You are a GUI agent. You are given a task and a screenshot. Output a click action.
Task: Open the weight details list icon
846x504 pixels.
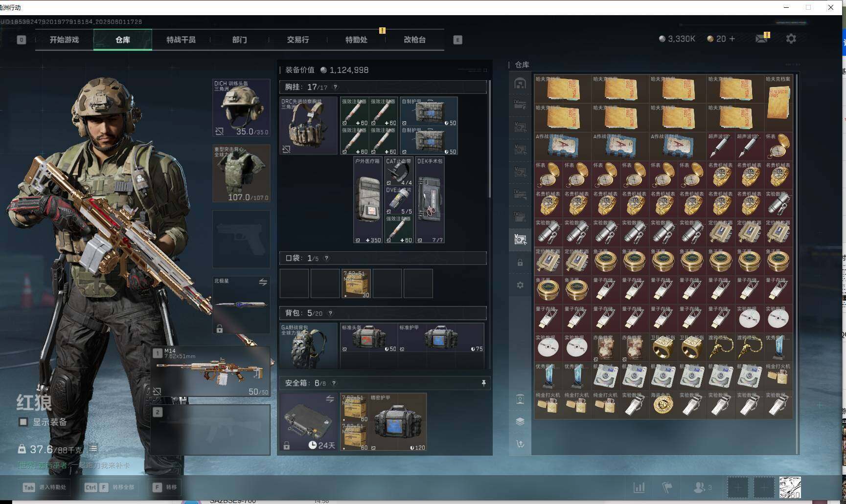pos(93,448)
